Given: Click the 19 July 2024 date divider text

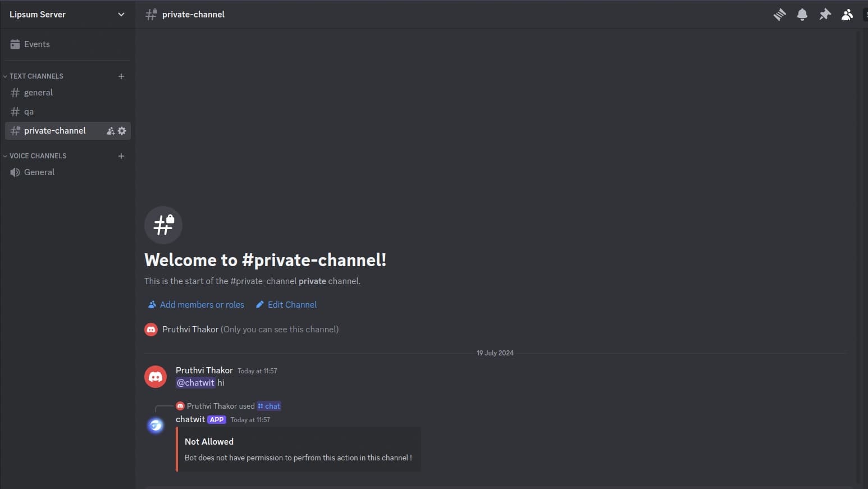Looking at the screenshot, I should (x=495, y=353).
